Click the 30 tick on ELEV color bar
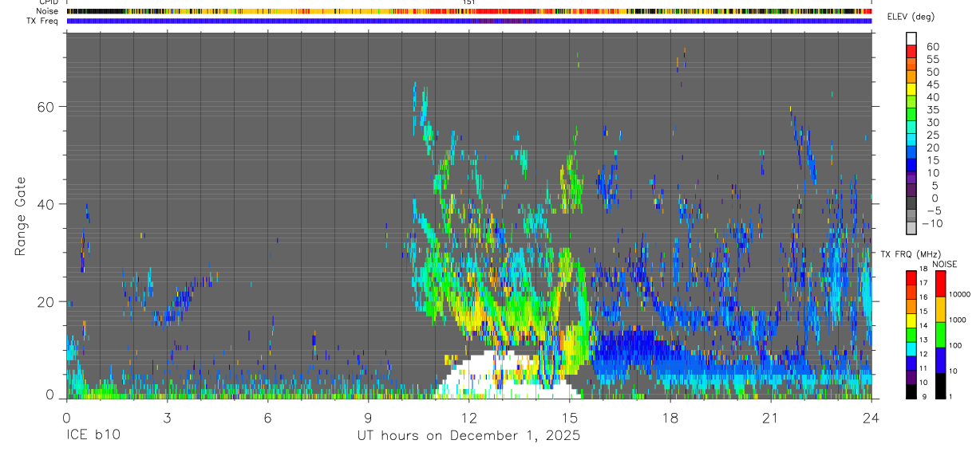 click(932, 122)
